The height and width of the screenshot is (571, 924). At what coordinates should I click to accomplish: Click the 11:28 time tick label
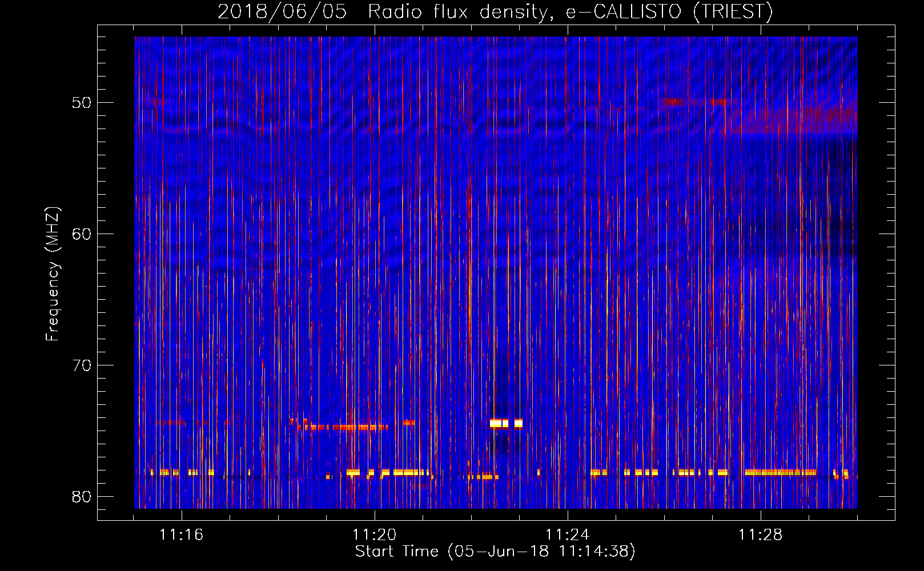[761, 534]
